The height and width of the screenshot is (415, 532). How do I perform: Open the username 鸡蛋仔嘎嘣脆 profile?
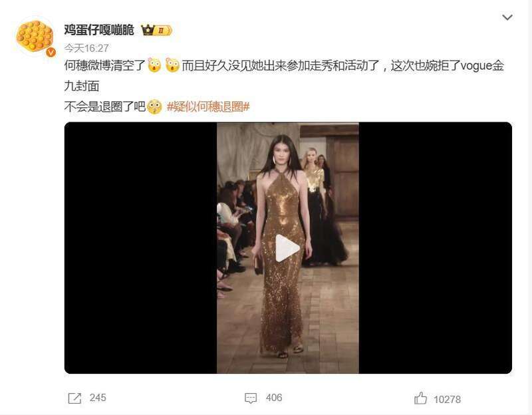point(99,30)
